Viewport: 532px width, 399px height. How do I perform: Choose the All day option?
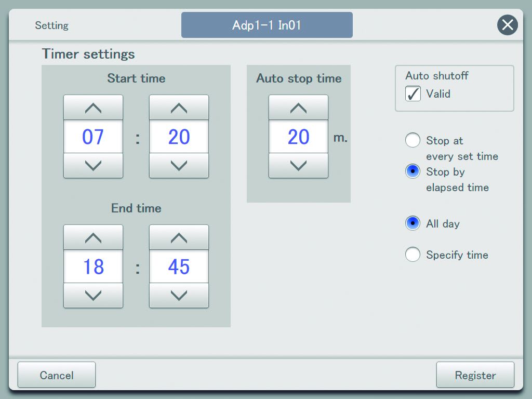pos(413,223)
